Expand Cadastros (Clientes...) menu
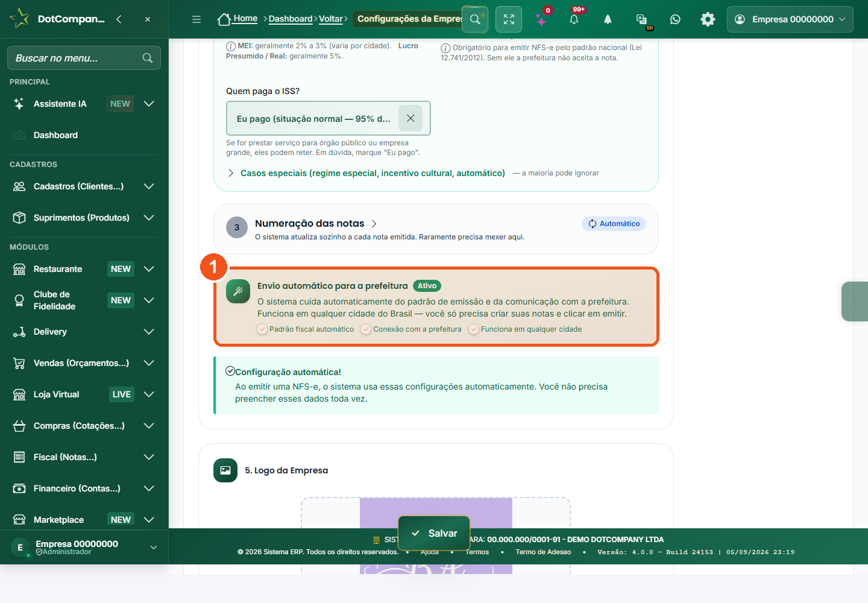 [x=149, y=186]
